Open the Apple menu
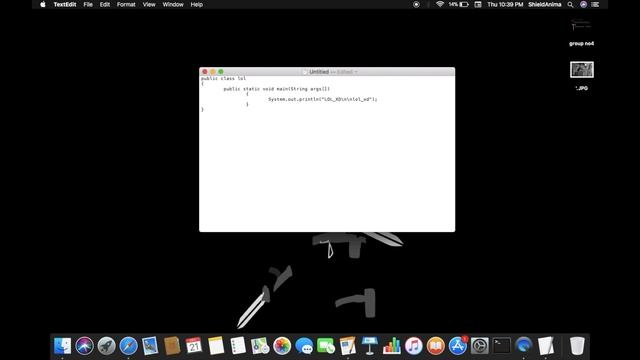The height and width of the screenshot is (360, 640). pyautogui.click(x=43, y=4)
